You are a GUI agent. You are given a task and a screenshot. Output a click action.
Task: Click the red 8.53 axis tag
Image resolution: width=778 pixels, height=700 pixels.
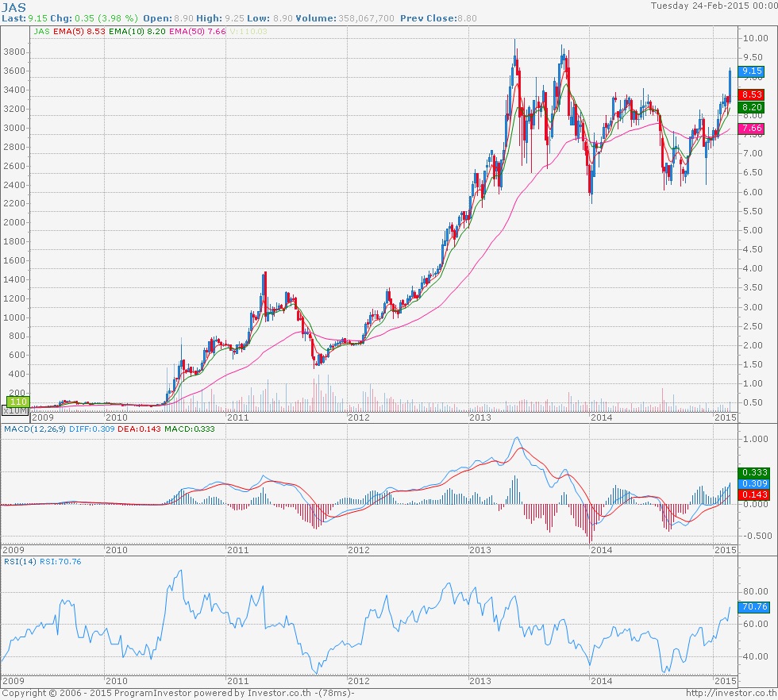click(x=752, y=94)
